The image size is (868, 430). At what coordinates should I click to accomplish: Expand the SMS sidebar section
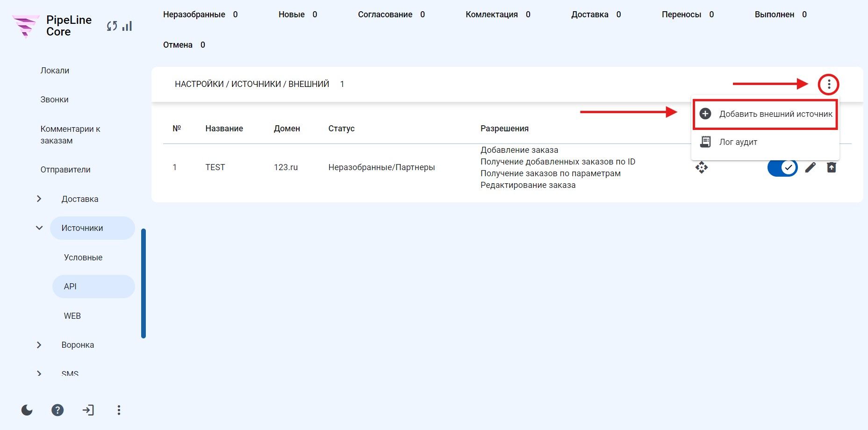point(39,374)
